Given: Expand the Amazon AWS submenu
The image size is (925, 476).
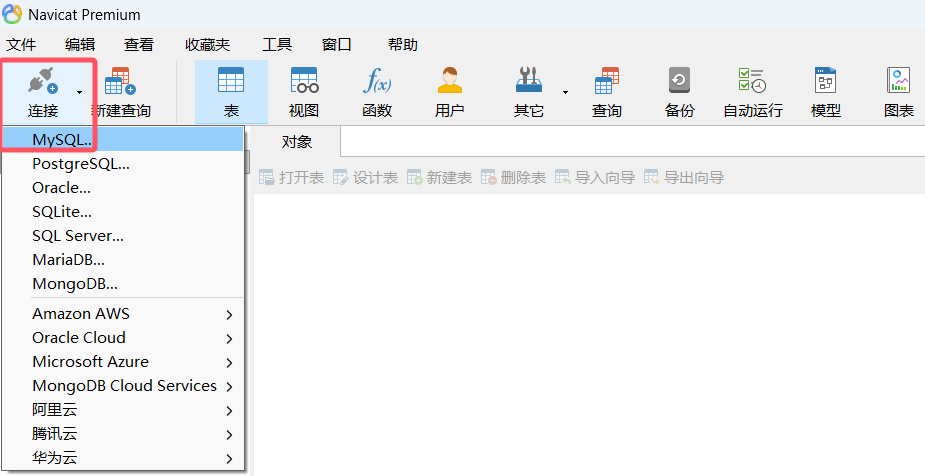Looking at the screenshot, I should coord(123,314).
